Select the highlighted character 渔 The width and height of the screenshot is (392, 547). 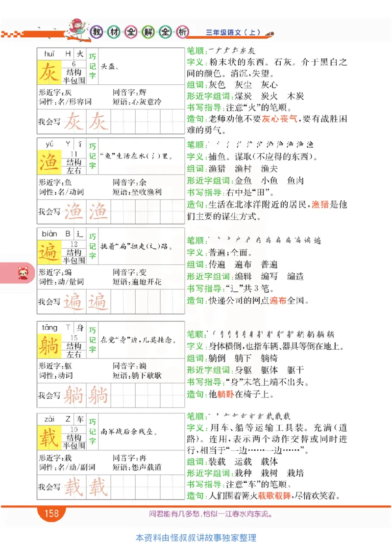(x=49, y=162)
